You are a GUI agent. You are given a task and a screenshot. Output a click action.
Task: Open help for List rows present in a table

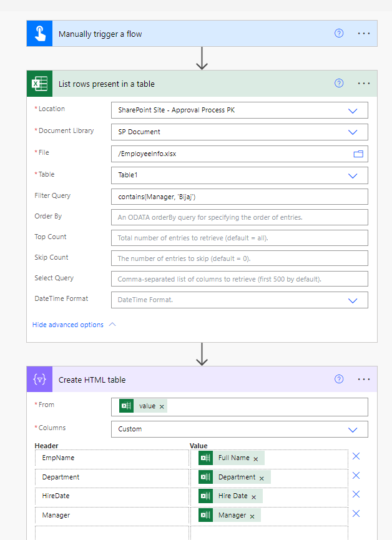pos(339,84)
